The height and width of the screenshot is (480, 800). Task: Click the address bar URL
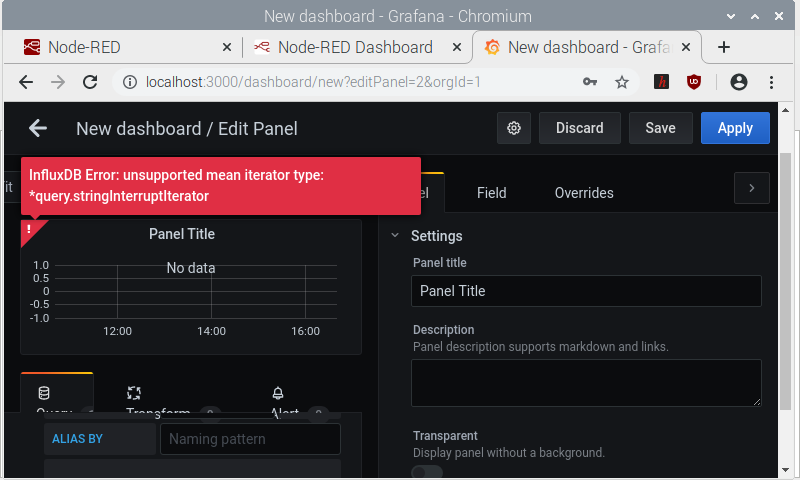point(313,82)
